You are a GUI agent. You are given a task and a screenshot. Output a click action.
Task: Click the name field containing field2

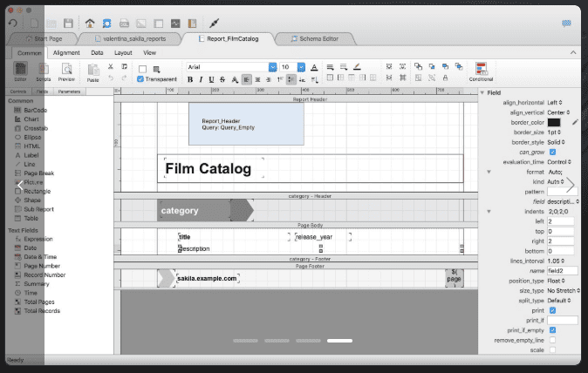563,271
